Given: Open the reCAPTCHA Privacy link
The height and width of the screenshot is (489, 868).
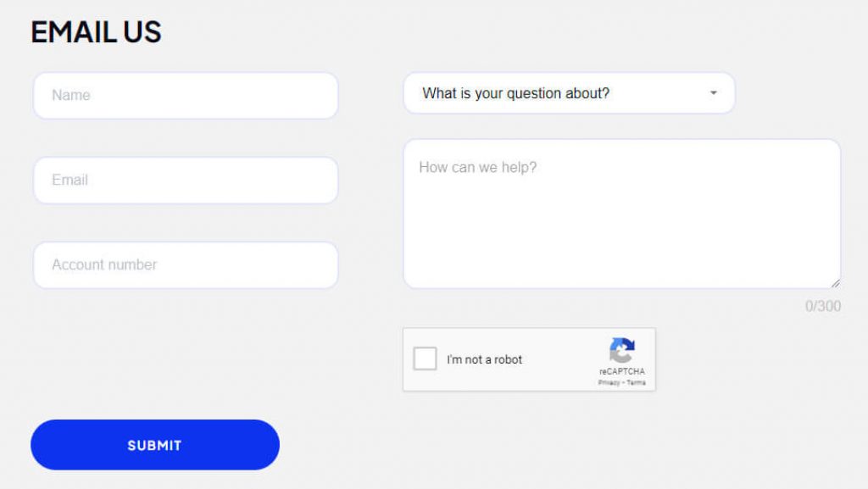Looking at the screenshot, I should coord(609,383).
